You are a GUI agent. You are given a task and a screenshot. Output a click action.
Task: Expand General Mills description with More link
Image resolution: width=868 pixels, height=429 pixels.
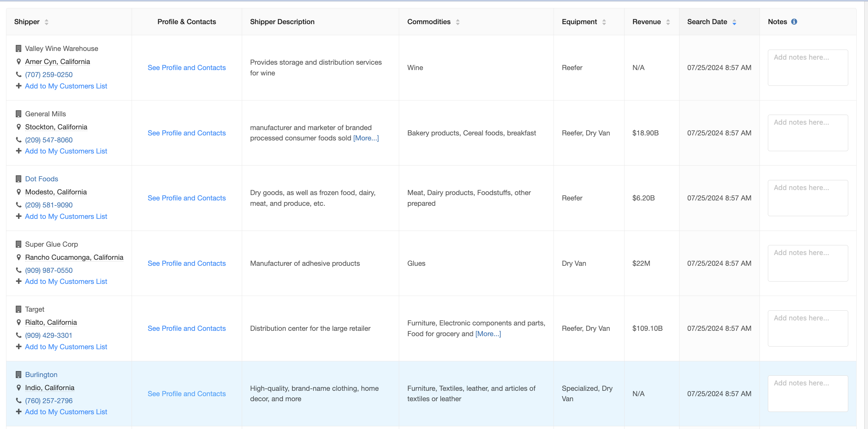[366, 138]
